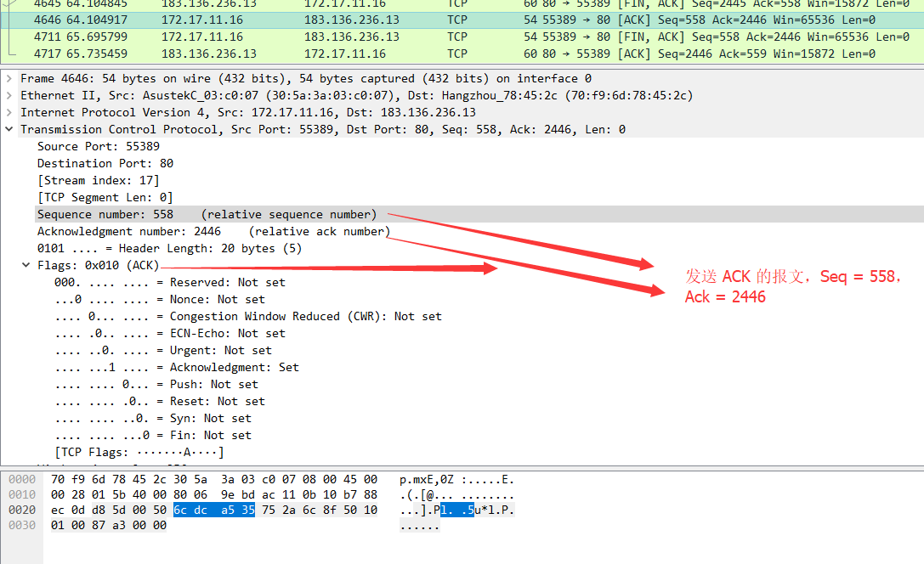Select the Destination Port: 80 field

pyautogui.click(x=105, y=163)
